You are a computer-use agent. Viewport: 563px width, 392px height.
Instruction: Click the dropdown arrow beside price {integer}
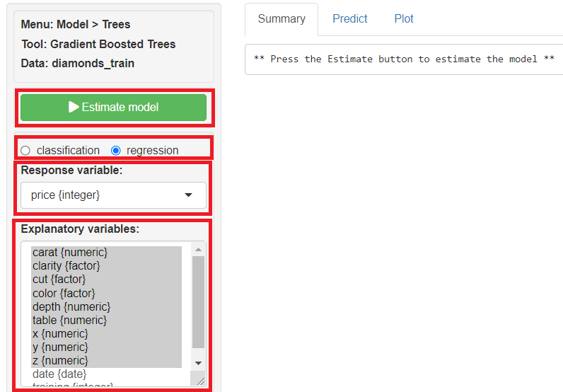coord(188,195)
